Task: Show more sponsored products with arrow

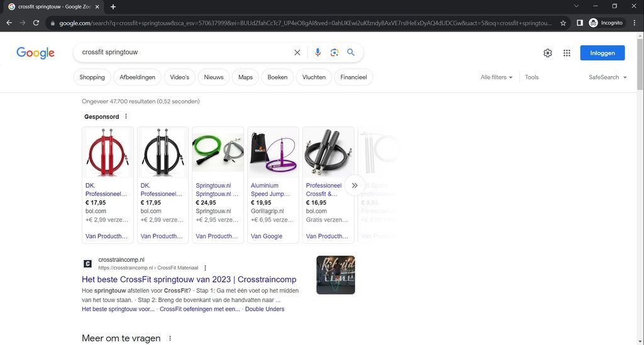Action: click(355, 186)
